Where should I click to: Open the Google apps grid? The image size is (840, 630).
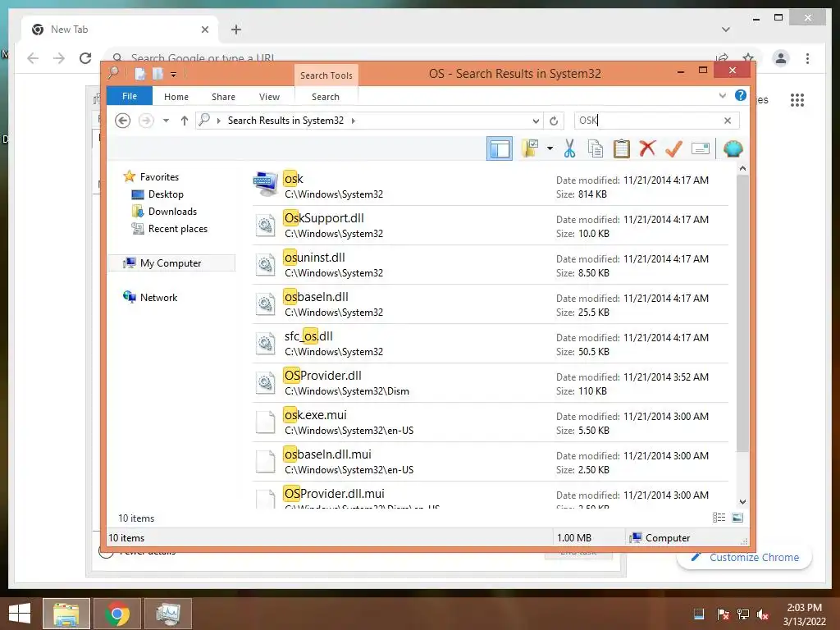[797, 99]
